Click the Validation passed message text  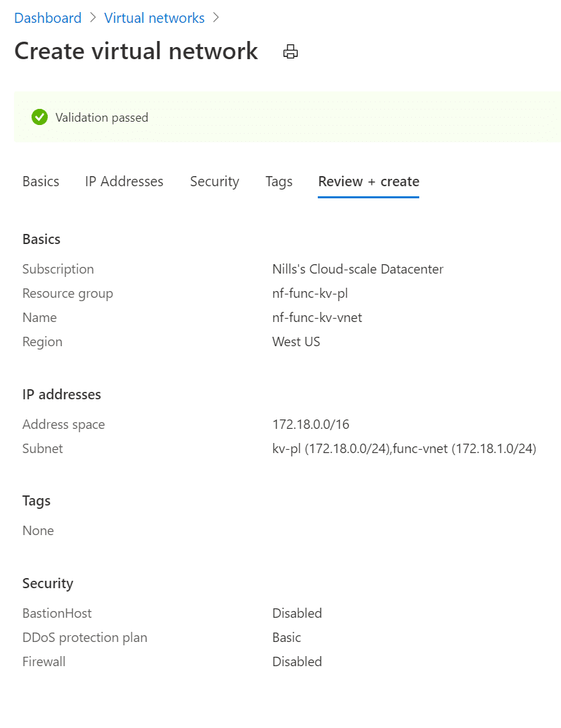click(x=102, y=118)
